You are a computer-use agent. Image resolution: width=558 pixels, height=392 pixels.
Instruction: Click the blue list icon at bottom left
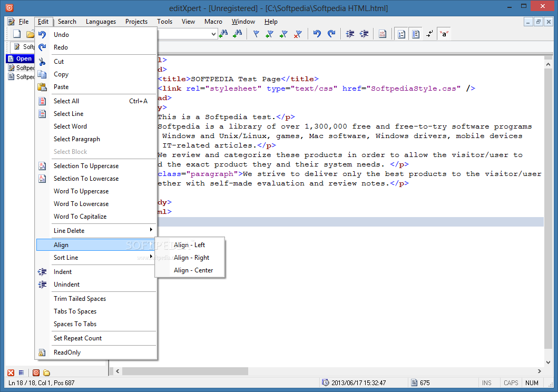[x=22, y=373]
